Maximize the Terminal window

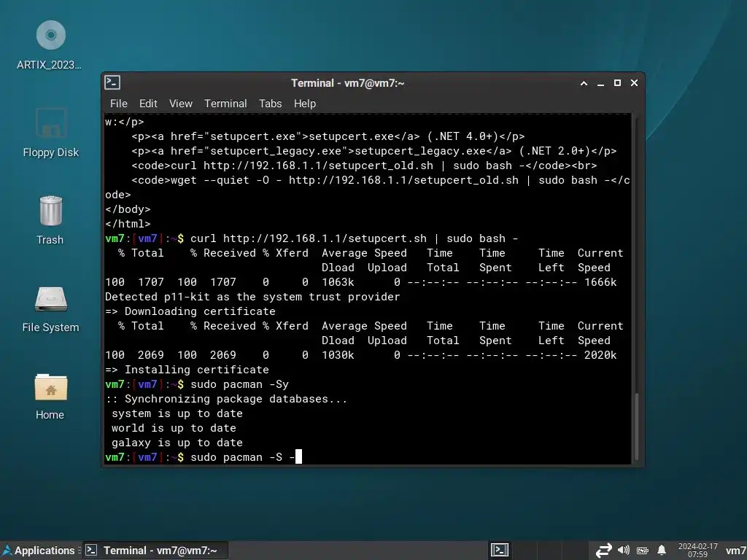pyautogui.click(x=617, y=83)
